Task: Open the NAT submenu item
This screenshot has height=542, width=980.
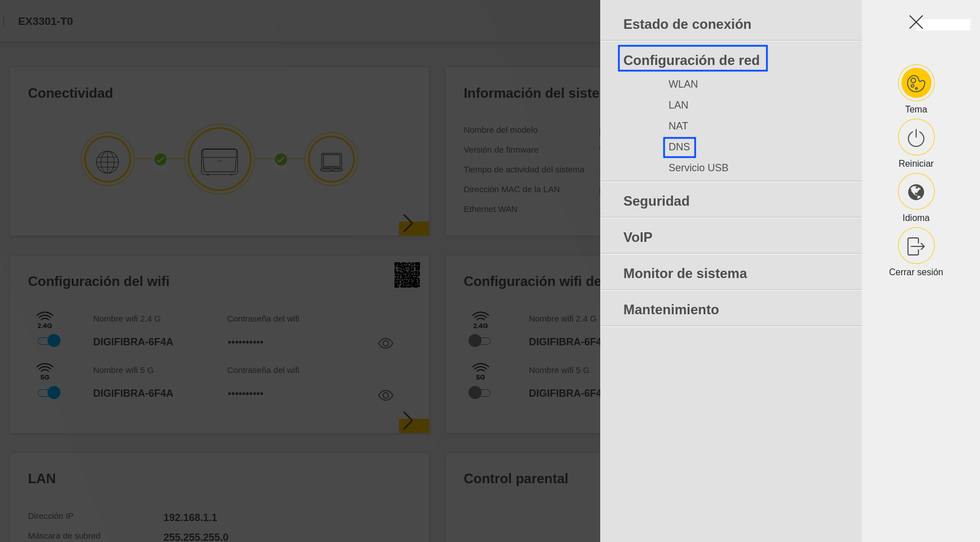Action: point(678,126)
